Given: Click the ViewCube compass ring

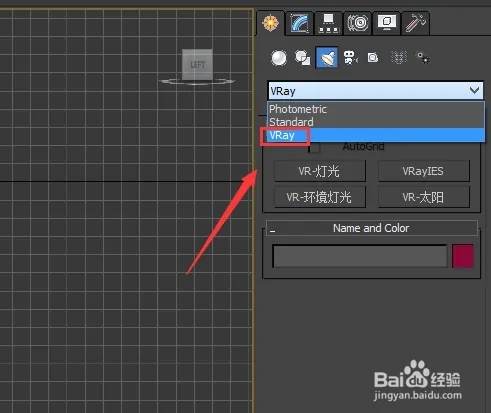Looking at the screenshot, I should click(197, 82).
